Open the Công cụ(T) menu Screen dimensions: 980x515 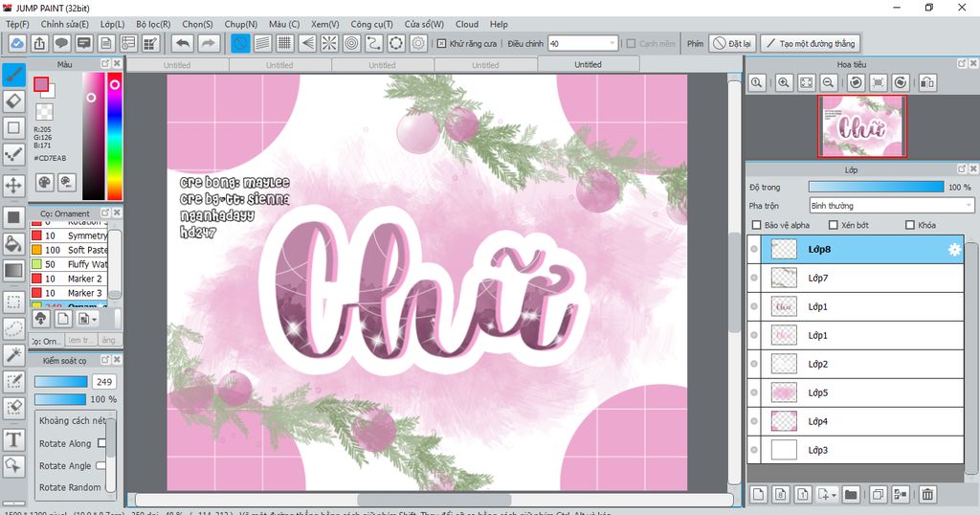pos(371,24)
